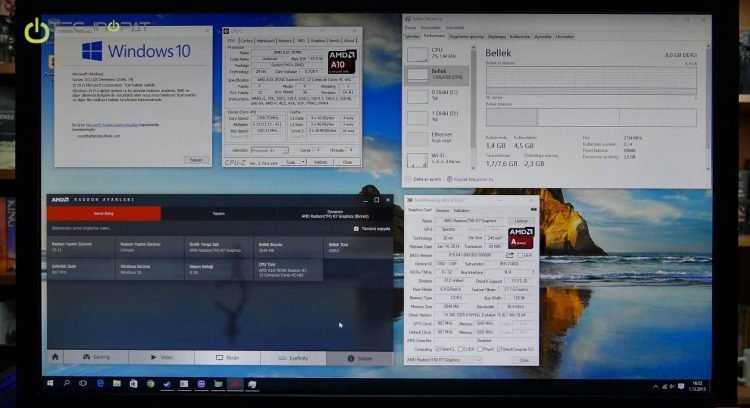Open the Eyefinity section in Radeon Settings
Screen dimensions: 750x408
pos(293,357)
